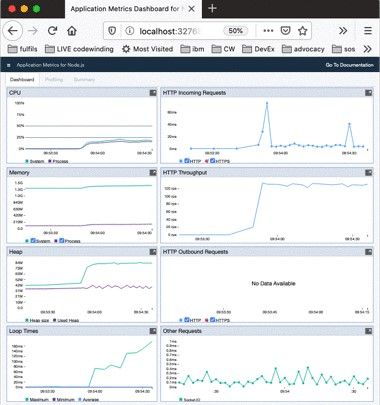The height and width of the screenshot is (405, 380).
Task: Open the sos bookmark folder
Action: [x=344, y=49]
